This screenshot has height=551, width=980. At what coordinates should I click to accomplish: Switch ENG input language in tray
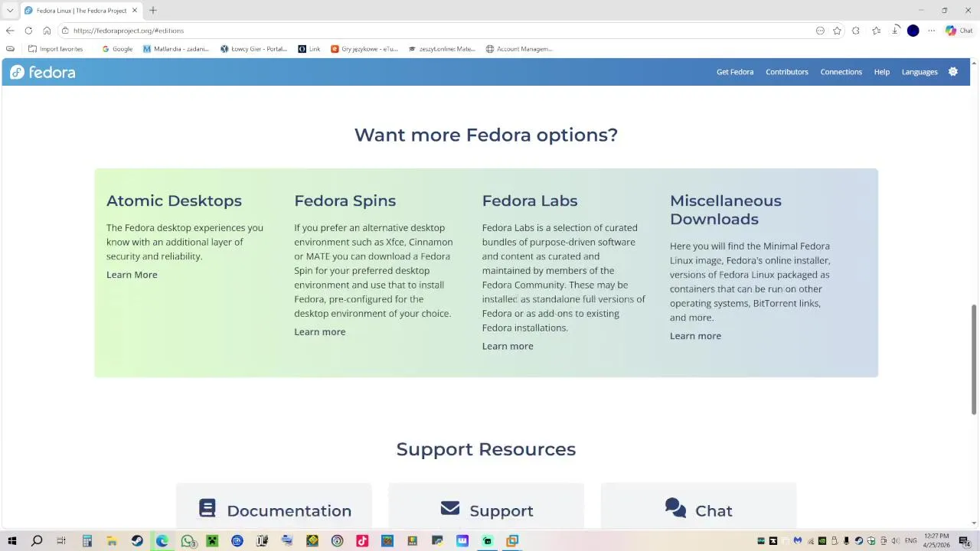(x=911, y=541)
